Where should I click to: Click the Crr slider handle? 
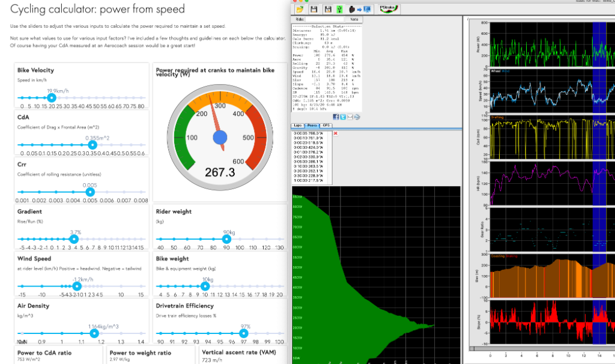(89, 192)
